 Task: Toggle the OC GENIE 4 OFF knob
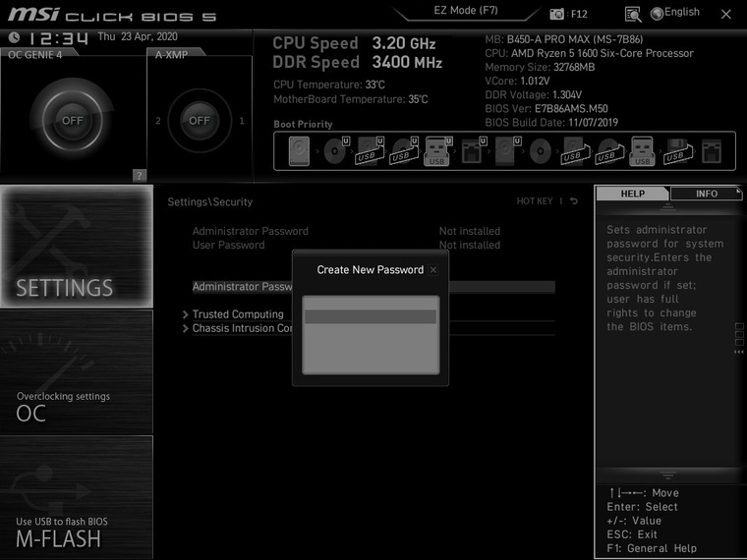(x=72, y=121)
